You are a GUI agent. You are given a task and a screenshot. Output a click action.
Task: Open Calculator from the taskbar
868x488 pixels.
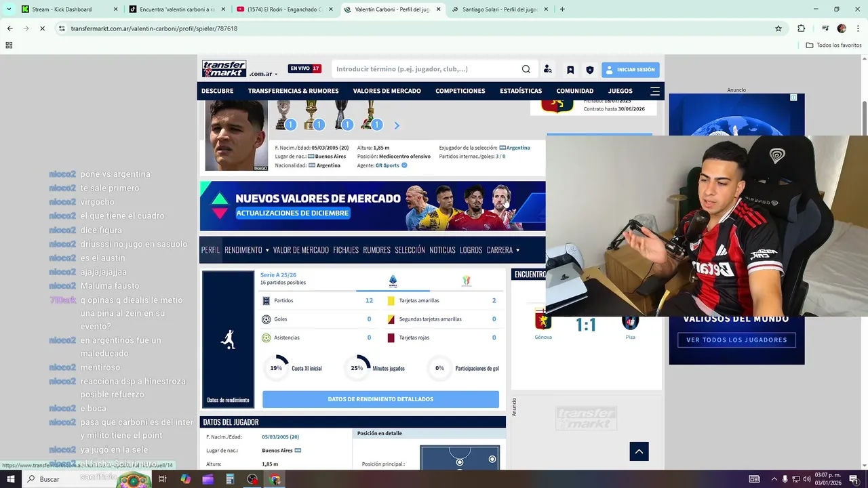230,479
